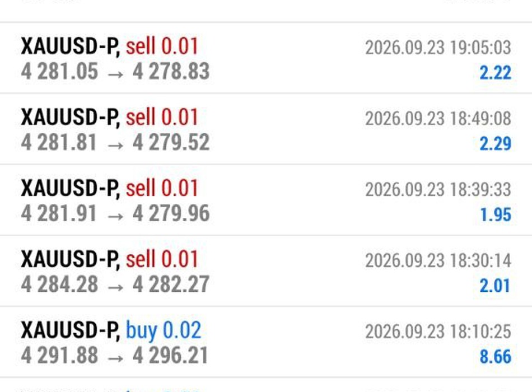
Task: Select the profit value 2.01
Action: pyautogui.click(x=495, y=286)
